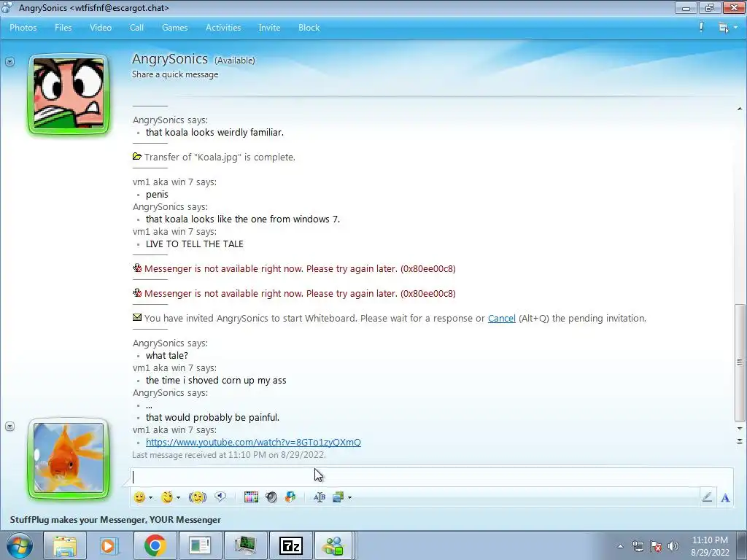Image resolution: width=747 pixels, height=560 pixels.
Task: Click the conversation scrollbar thumb
Action: coord(740,362)
